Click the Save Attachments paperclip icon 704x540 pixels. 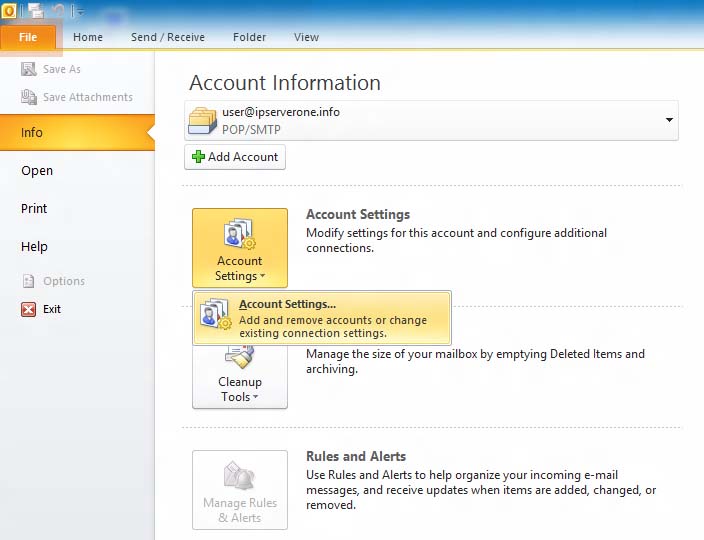(x=29, y=97)
